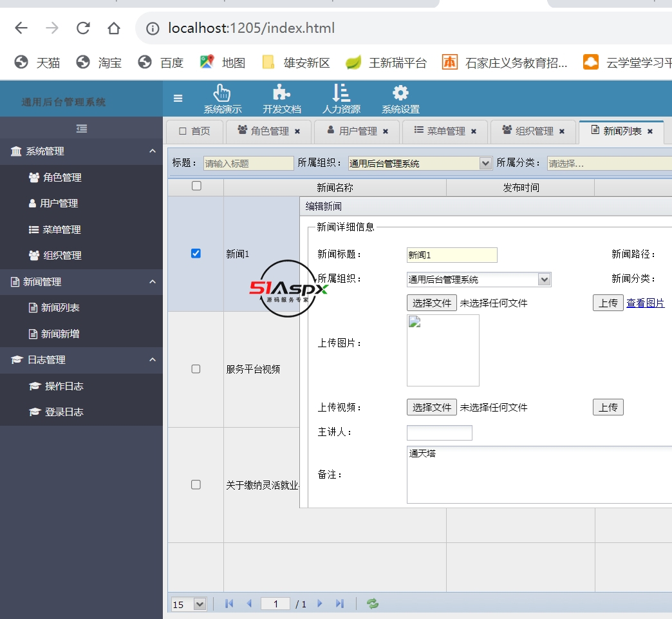Open 系统设置 gear in top toolbar

click(401, 99)
